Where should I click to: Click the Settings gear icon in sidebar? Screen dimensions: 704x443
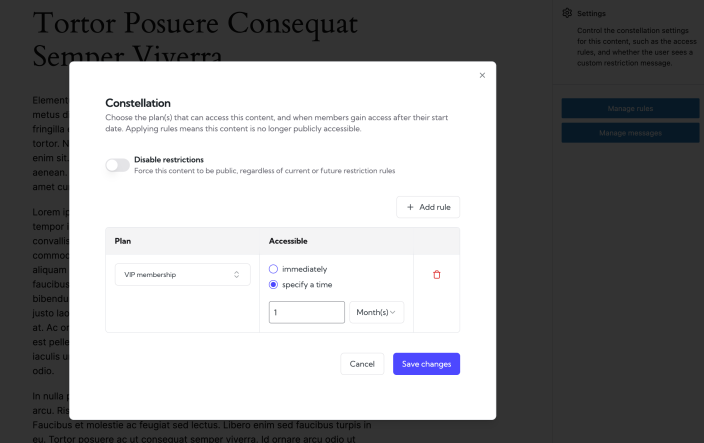pos(567,13)
